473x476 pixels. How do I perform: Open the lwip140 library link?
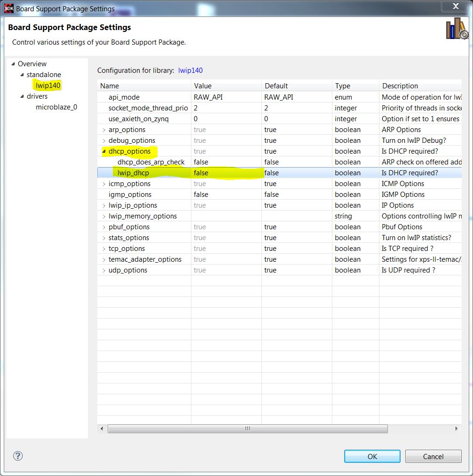coord(190,70)
